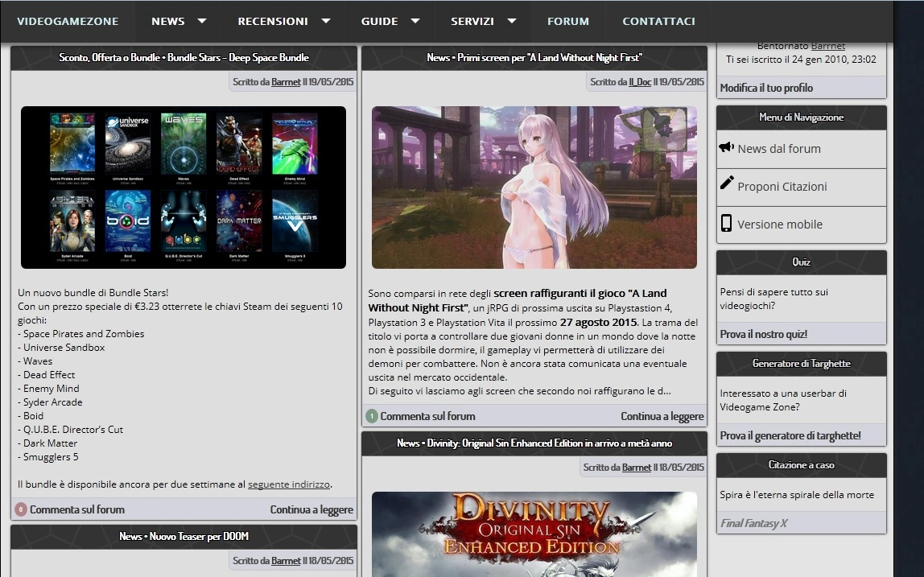The image size is (924, 577).
Task: Click the '- Q.U.B.E. Director's Cut' list line
Action: click(70, 430)
